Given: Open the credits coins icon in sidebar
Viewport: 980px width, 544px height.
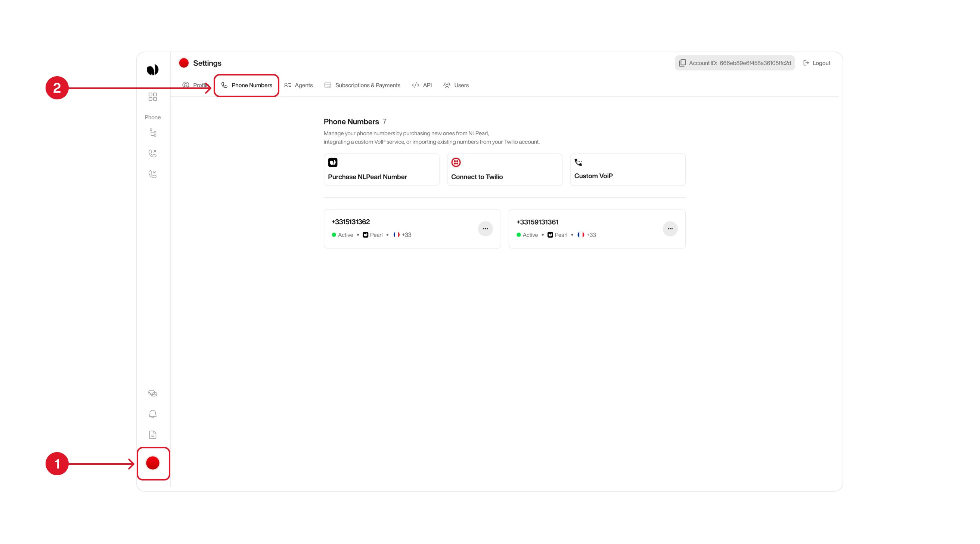Looking at the screenshot, I should [x=153, y=393].
